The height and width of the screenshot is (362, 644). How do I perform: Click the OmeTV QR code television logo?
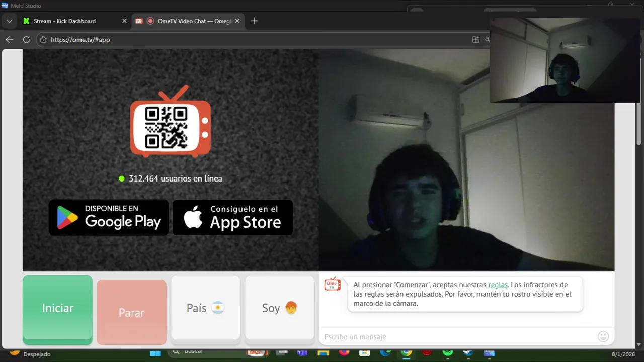(x=171, y=122)
